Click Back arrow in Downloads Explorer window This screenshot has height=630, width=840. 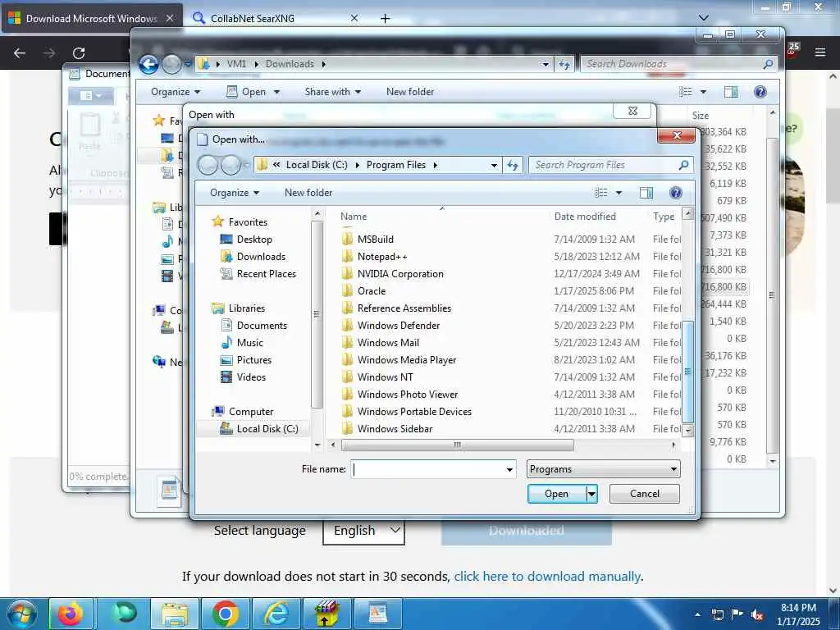[149, 64]
